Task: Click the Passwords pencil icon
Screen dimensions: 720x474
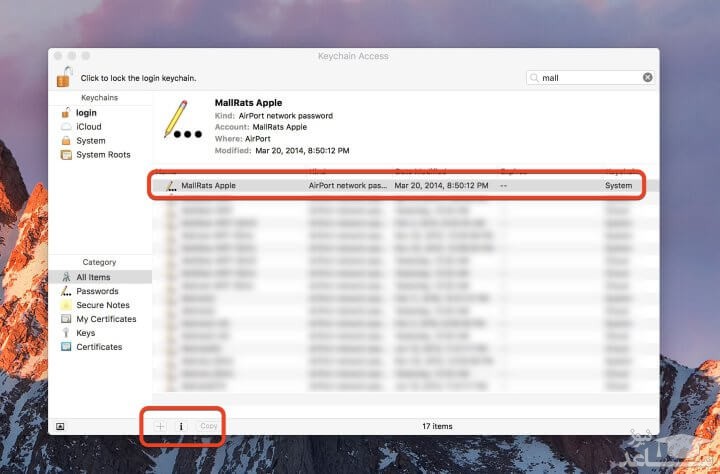Action: click(66, 291)
